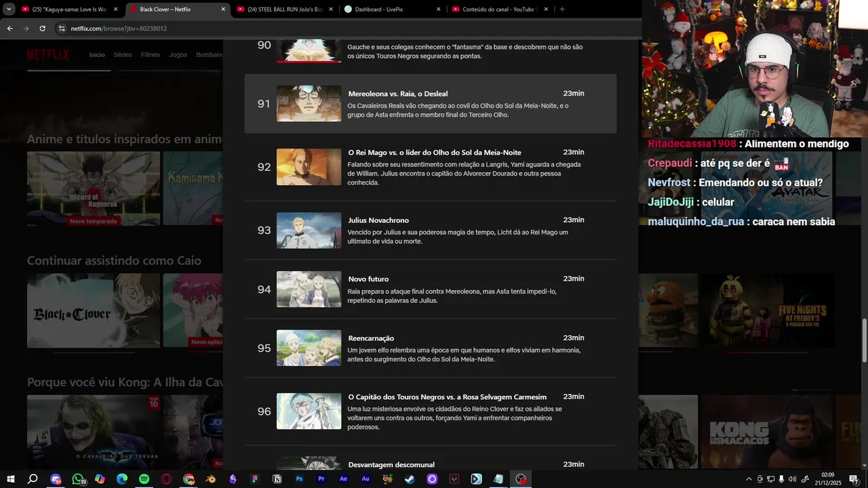The image size is (868, 488).
Task: Play episode 95 Reencarnação thumbnail
Action: 309,348
